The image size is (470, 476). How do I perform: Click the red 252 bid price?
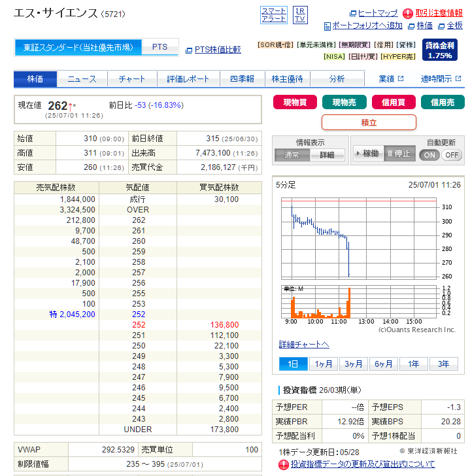coord(139,325)
